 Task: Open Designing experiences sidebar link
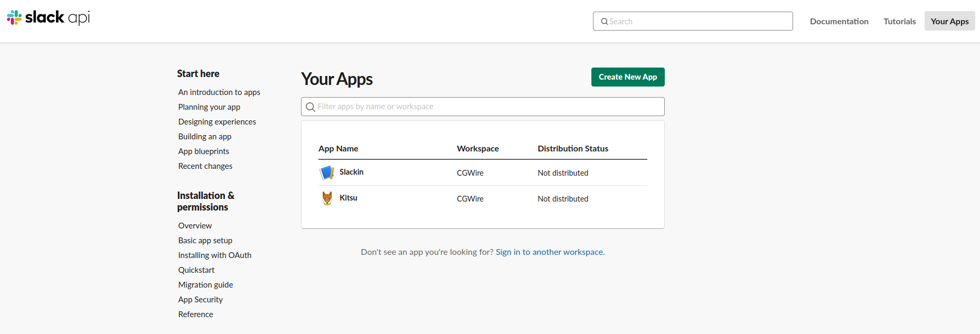(217, 122)
